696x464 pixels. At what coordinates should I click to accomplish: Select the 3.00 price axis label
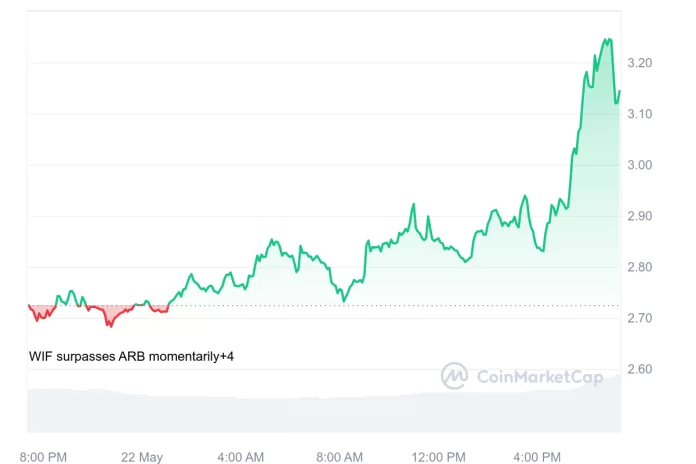click(638, 165)
